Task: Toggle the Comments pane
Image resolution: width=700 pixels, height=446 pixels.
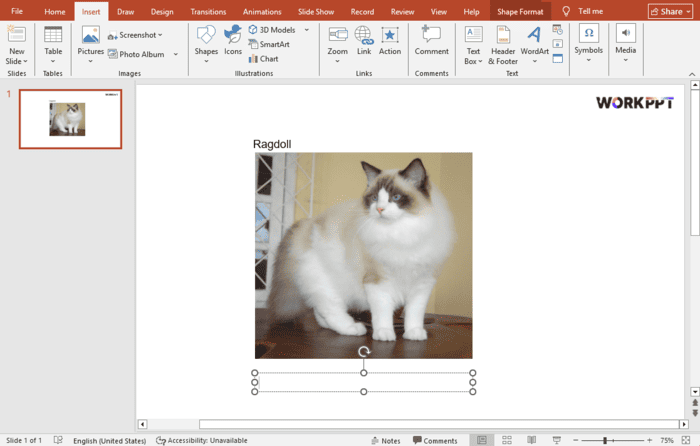Action: click(x=435, y=441)
